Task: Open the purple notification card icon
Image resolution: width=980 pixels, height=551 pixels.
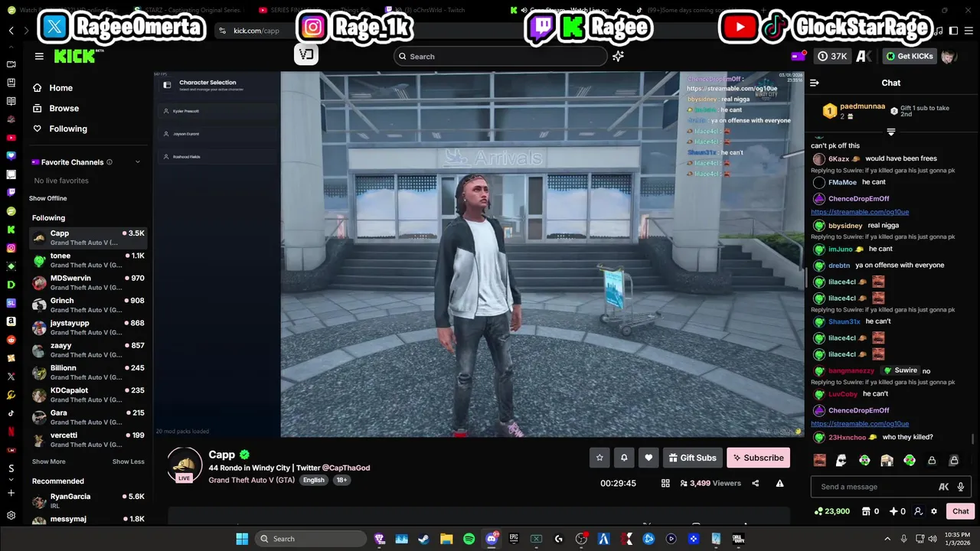Action: [x=799, y=56]
